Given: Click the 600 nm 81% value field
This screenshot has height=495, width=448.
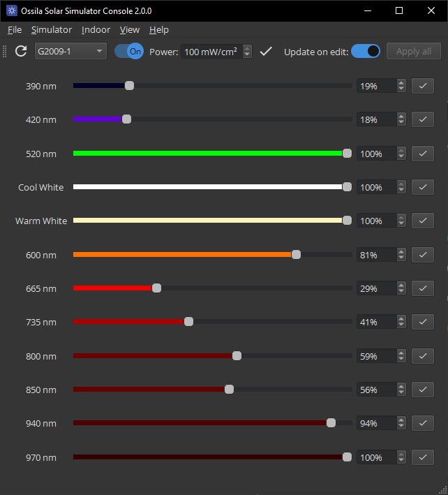Looking at the screenshot, I should coord(377,255).
